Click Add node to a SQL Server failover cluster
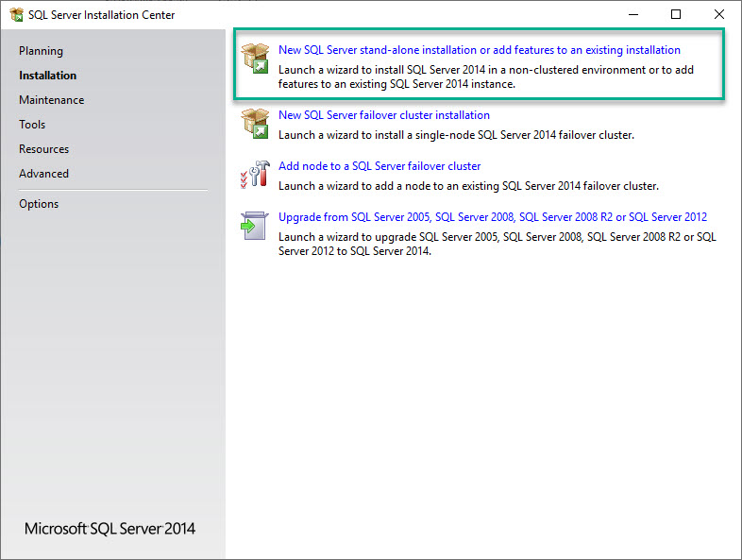 (379, 166)
